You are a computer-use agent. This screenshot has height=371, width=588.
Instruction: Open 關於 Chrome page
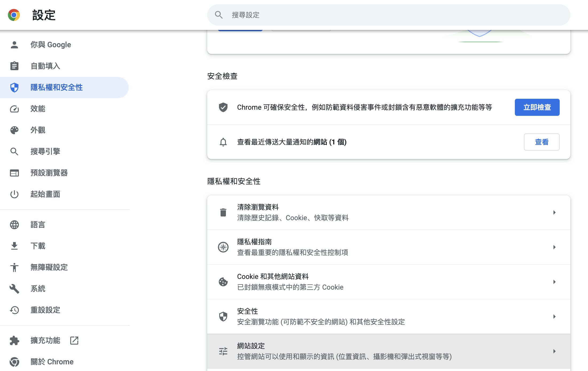[x=52, y=362]
